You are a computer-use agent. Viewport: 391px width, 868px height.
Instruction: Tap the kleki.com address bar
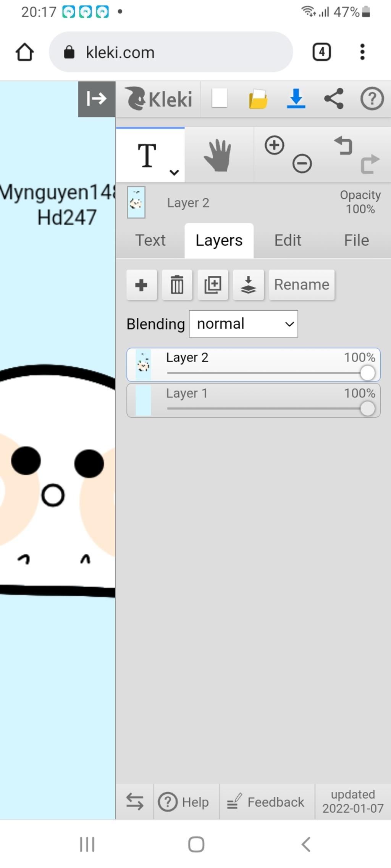[x=171, y=52]
